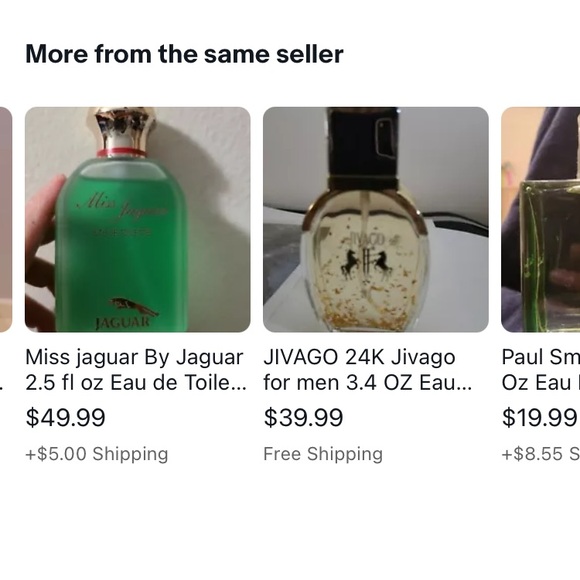580x580 pixels.
Task: Open the Miss Jaguar green bottle photo
Action: pyautogui.click(x=138, y=219)
